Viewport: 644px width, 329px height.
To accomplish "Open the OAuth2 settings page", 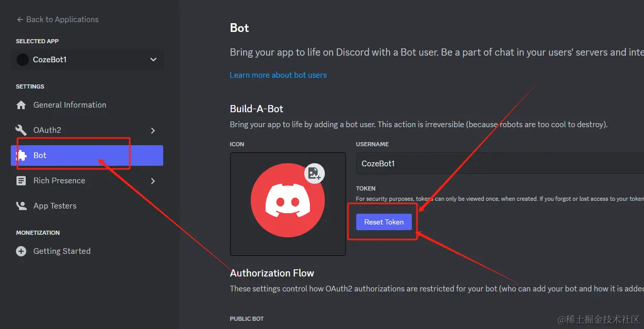I will pos(87,130).
